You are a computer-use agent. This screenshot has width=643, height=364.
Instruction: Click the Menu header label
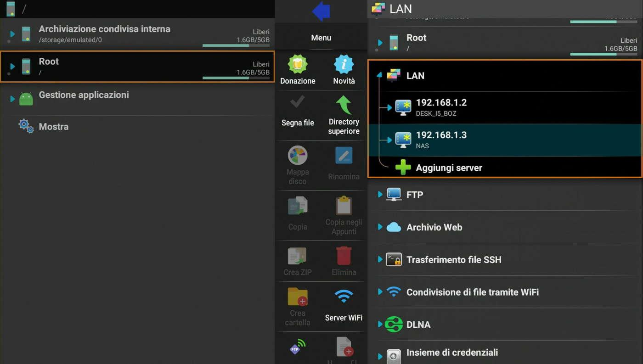coord(321,38)
